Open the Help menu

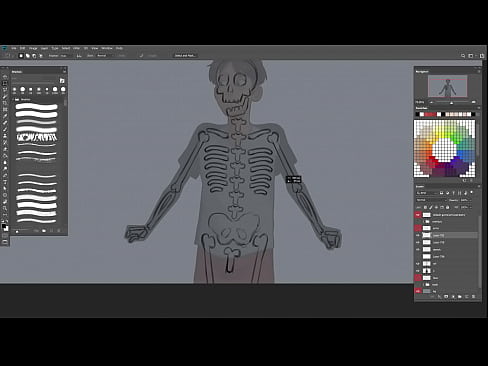click(119, 48)
